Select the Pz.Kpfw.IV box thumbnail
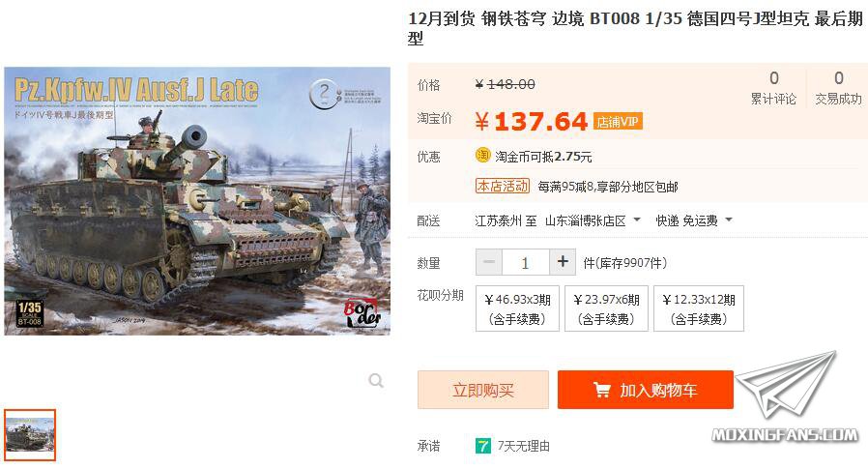The image size is (868, 469). 30,434
